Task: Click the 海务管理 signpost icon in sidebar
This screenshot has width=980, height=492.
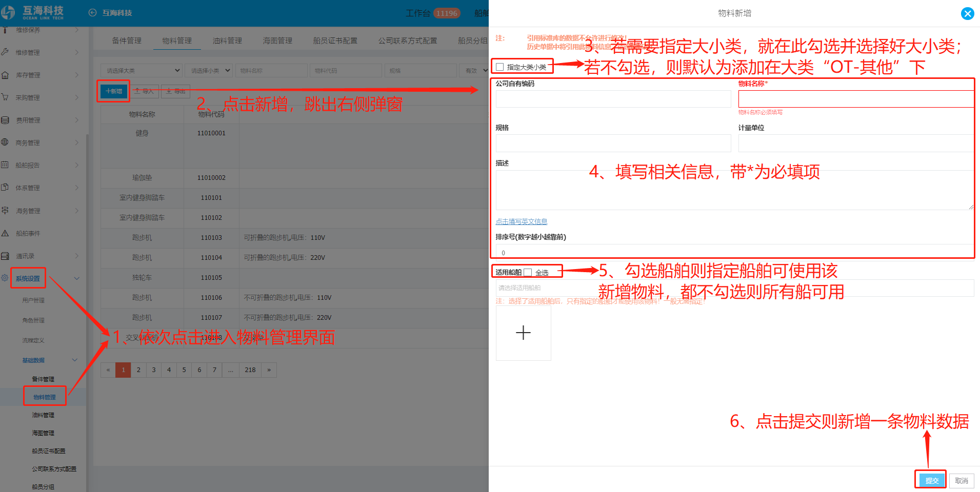Action: 5,211
